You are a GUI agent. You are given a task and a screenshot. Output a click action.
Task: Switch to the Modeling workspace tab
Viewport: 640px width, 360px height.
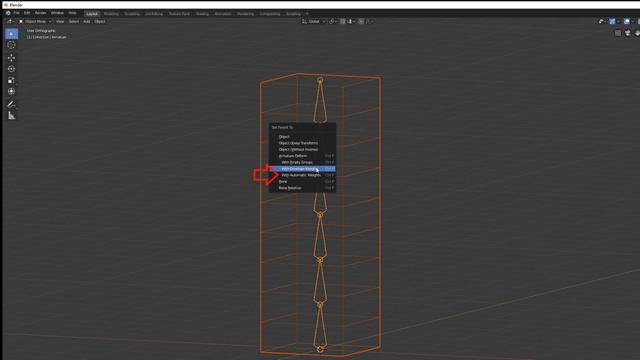coord(111,14)
